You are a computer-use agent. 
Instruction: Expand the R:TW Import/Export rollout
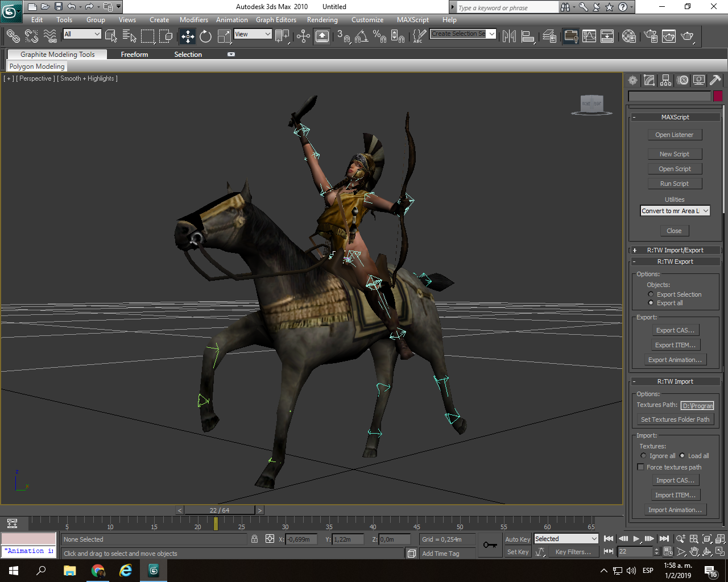pyautogui.click(x=675, y=250)
